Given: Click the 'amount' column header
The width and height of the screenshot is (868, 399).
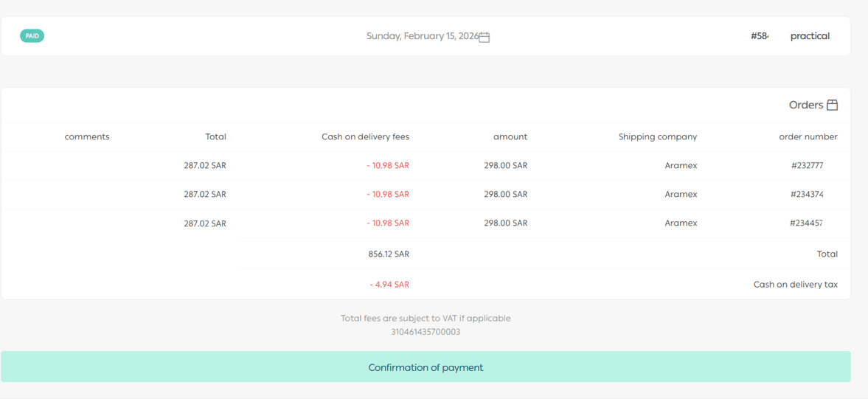Looking at the screenshot, I should click(x=510, y=137).
